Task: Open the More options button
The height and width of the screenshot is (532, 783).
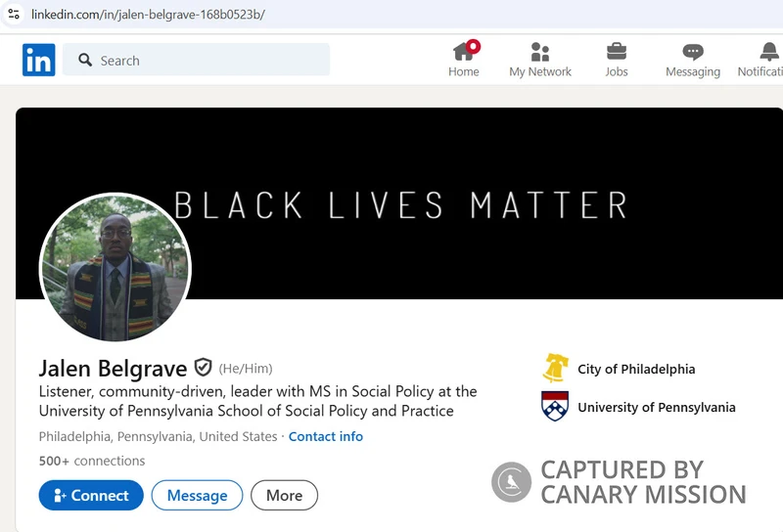Action: coord(284,495)
